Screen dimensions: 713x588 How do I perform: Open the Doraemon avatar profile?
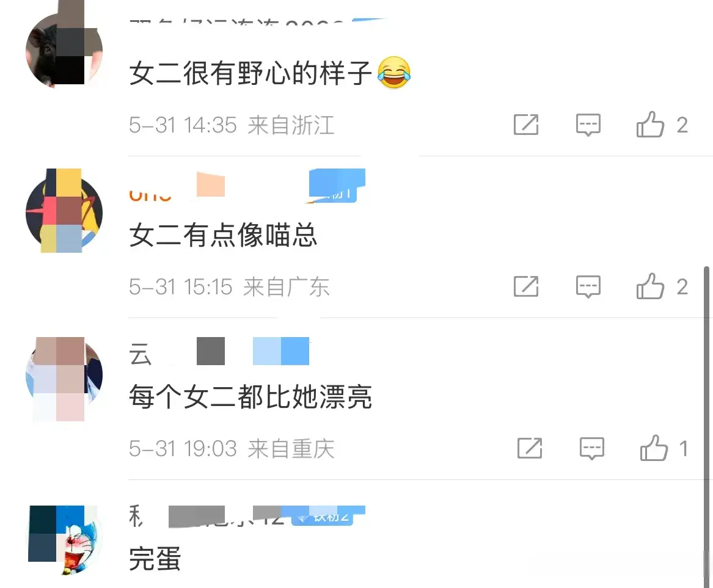[64, 540]
